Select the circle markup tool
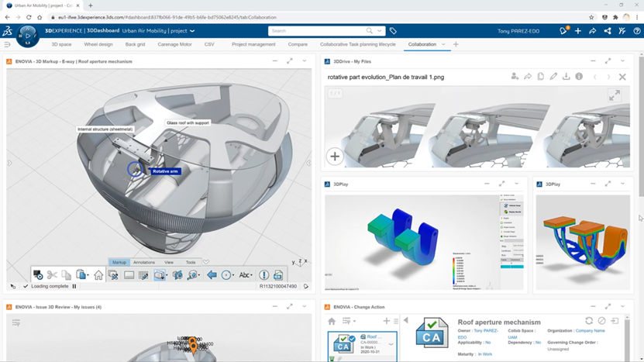The height and width of the screenshot is (362, 644). 226,275
